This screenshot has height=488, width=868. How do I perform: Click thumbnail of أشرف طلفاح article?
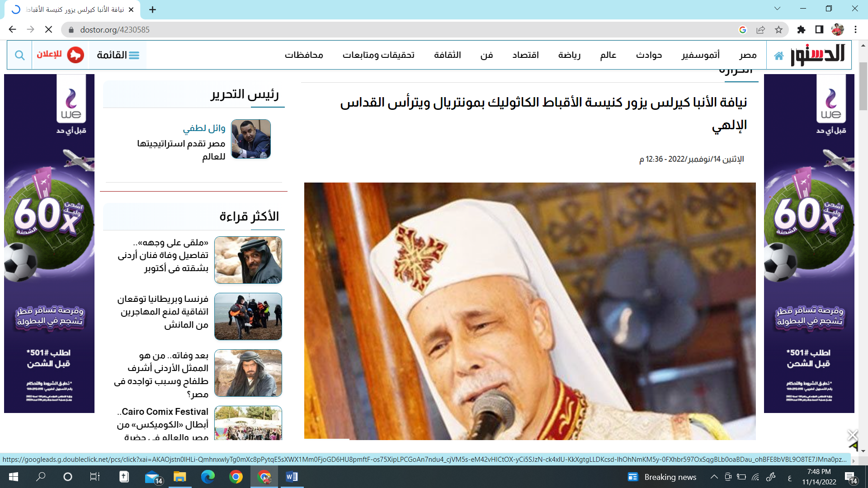click(248, 373)
